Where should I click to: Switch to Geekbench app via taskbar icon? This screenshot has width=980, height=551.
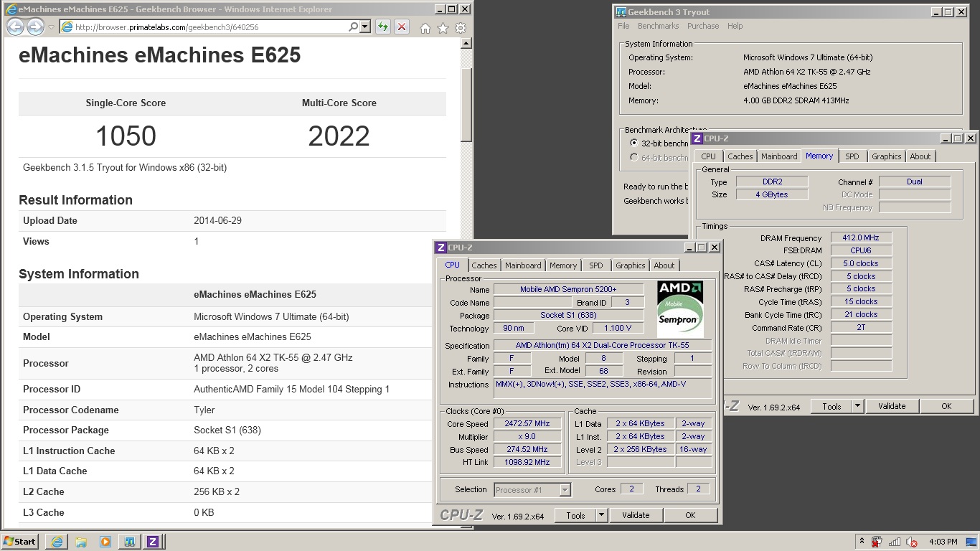point(130,542)
